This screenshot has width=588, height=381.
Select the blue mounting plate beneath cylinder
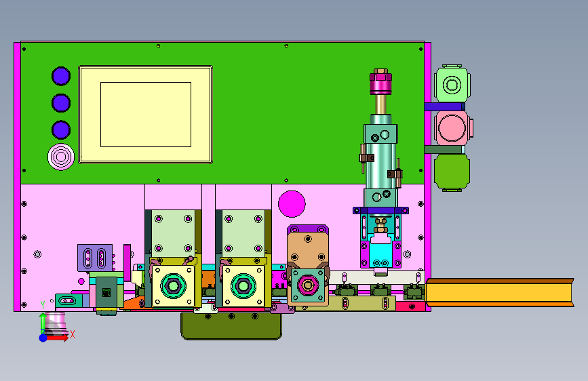(x=380, y=210)
